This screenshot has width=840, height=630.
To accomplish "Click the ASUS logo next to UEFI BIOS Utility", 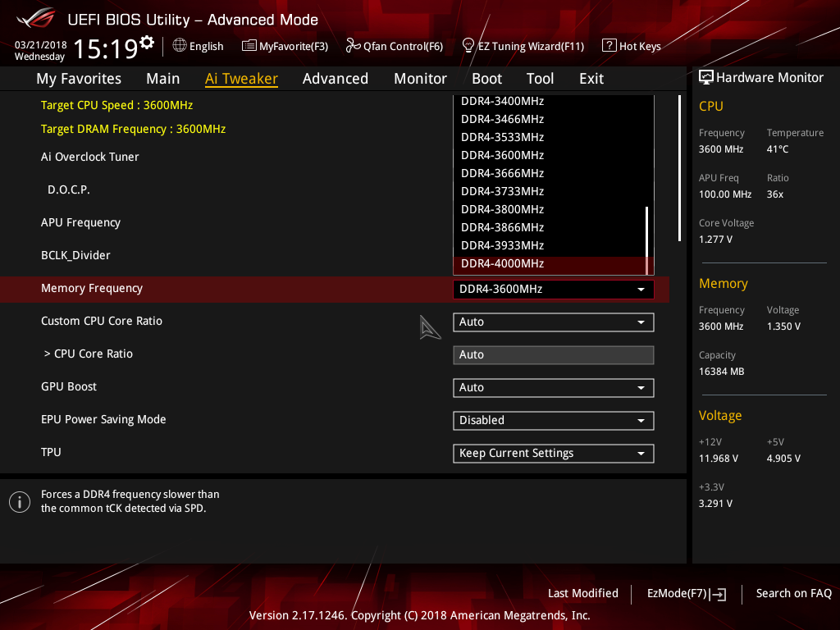I will click(35, 18).
